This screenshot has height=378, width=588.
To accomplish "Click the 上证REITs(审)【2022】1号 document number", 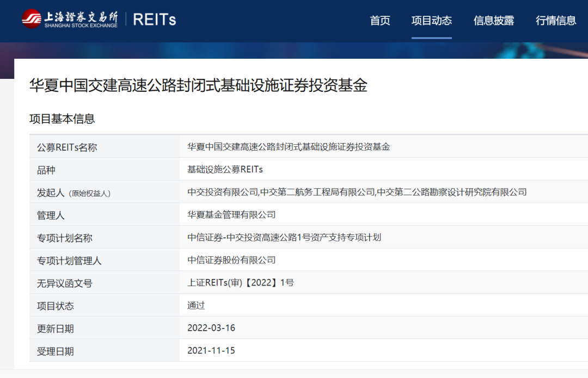I will [240, 283].
